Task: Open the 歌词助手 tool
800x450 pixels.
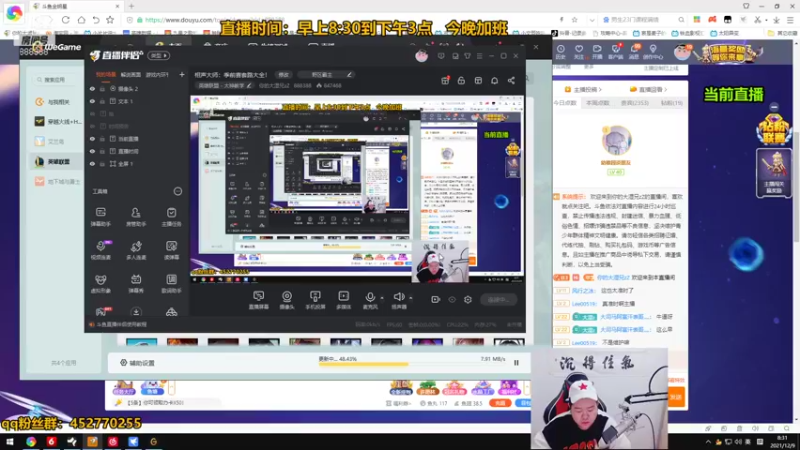Action: (171, 283)
